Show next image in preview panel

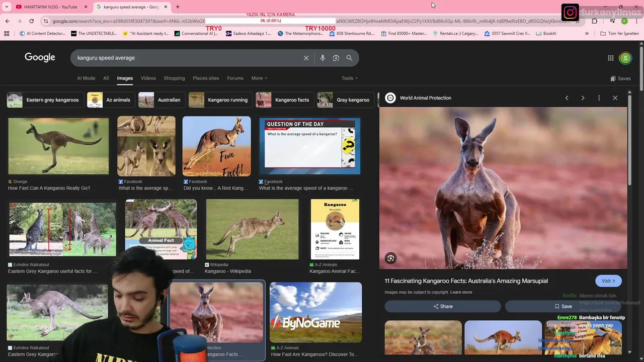point(583,98)
